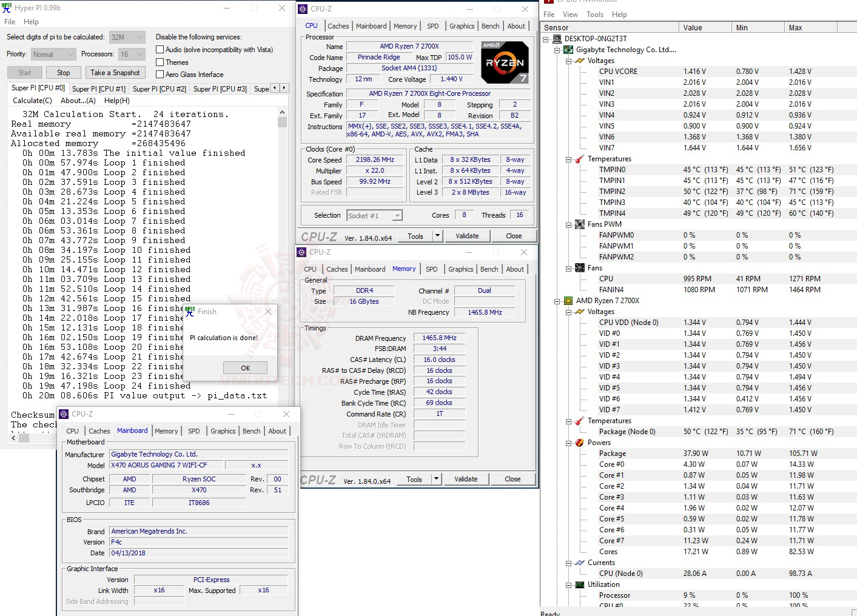Collapse the DESKTOP-0NG2T3T tree node

(546, 39)
